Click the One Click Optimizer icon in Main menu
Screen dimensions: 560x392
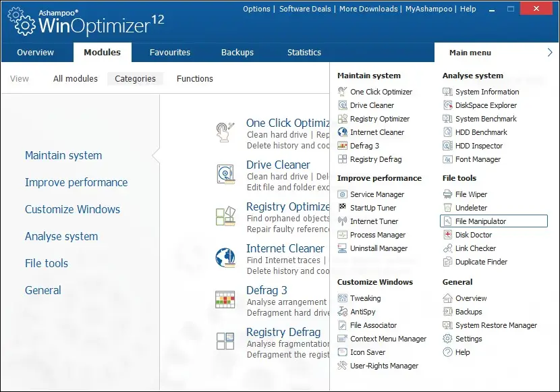(x=342, y=92)
